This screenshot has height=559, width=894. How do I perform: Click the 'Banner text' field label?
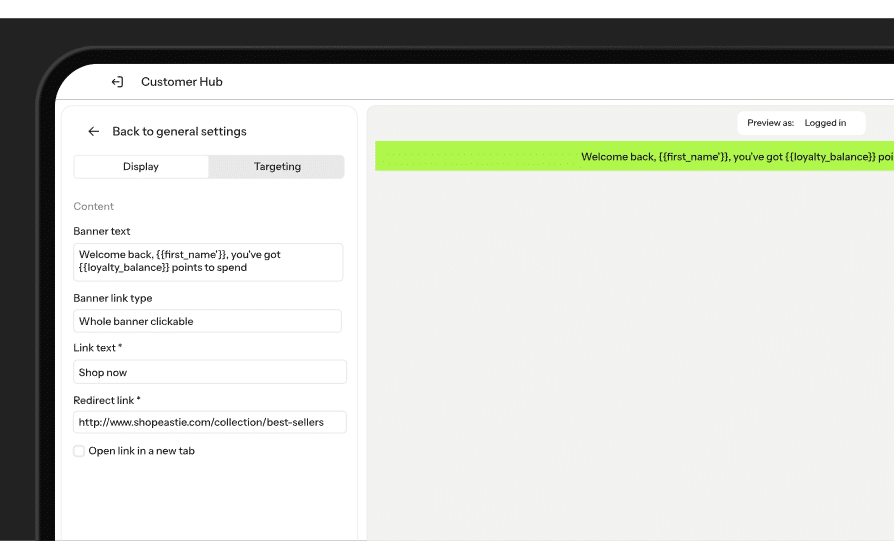(102, 231)
